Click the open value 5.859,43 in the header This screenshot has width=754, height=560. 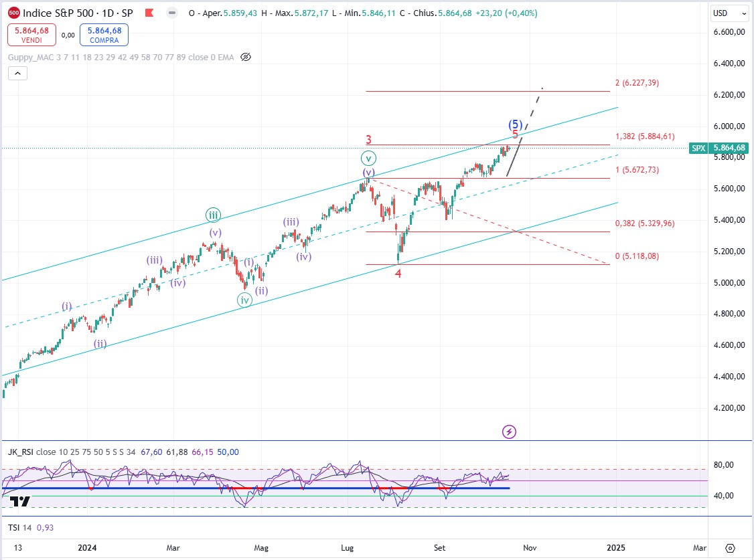click(240, 13)
